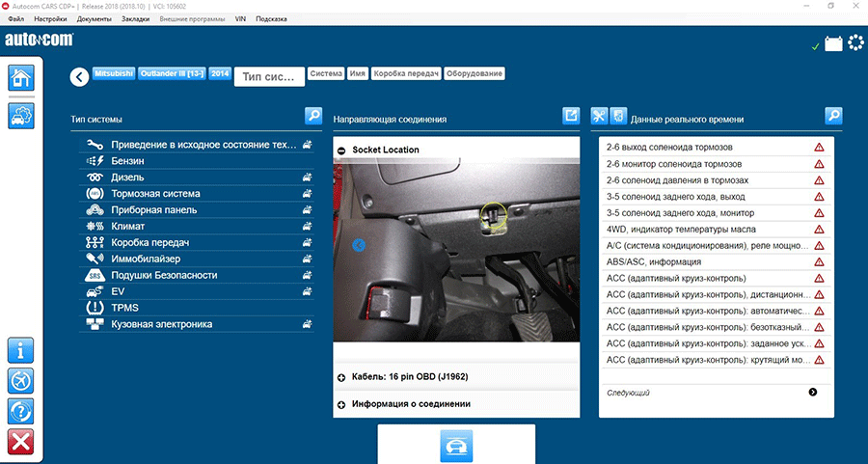Select 2-6 монитор соленоида тормозов
868x464 pixels.
[717, 164]
